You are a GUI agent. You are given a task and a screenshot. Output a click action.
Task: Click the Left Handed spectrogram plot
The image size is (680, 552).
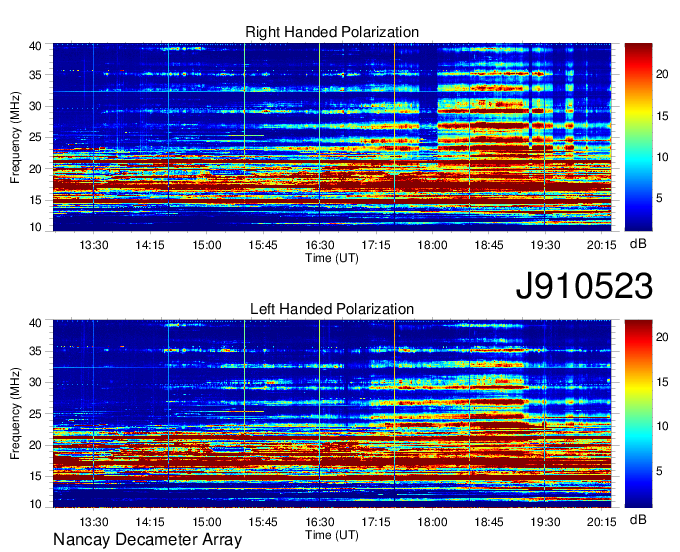[332, 414]
